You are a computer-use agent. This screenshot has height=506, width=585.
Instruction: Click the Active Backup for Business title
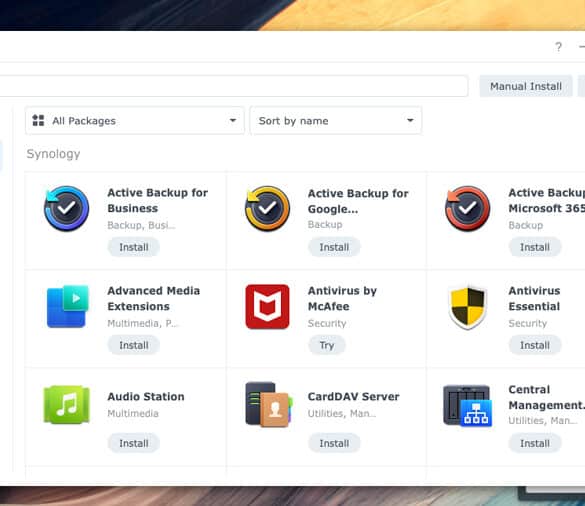coord(157,200)
